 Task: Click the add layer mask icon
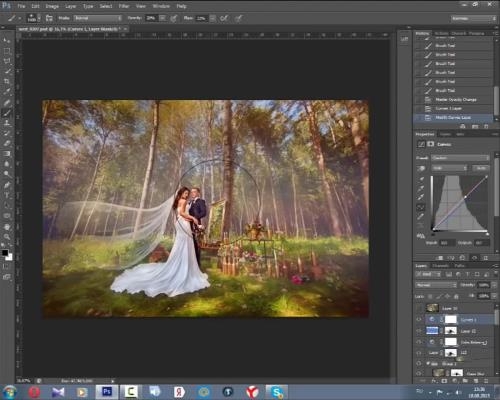pos(444,381)
